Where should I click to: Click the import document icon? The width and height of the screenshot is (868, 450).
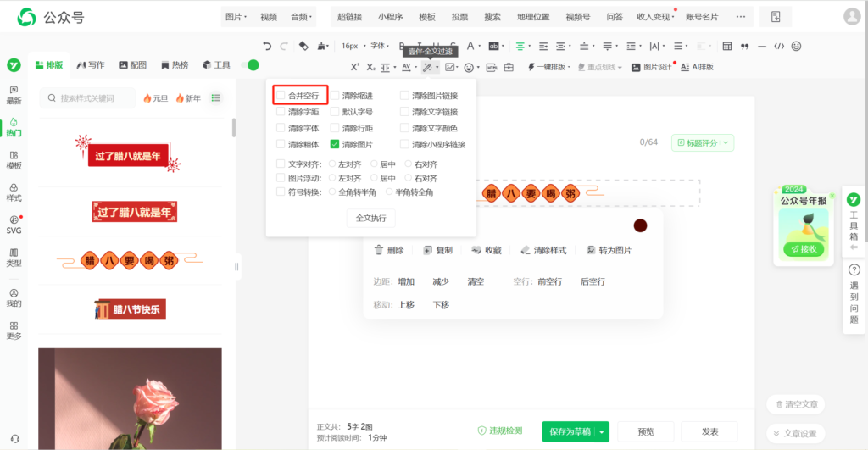(776, 17)
